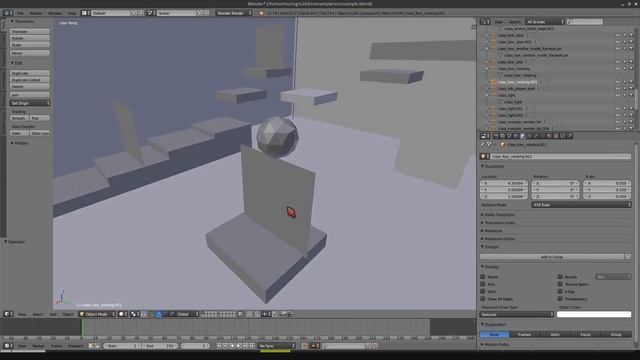Enable the Bounds display checkbox

click(560, 277)
